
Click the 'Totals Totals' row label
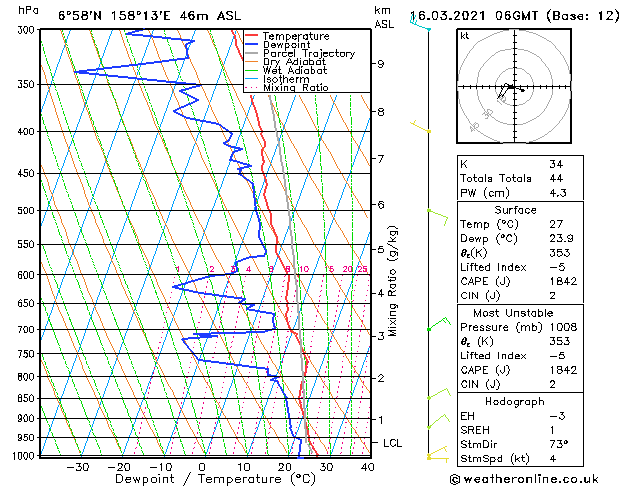[496, 178]
